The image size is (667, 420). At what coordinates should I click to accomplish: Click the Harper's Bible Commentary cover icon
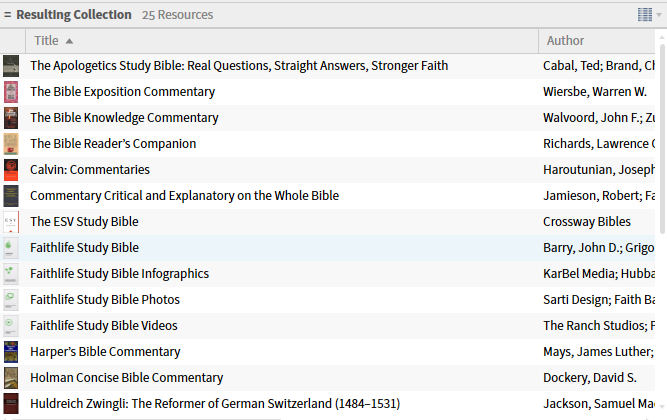tap(11, 352)
